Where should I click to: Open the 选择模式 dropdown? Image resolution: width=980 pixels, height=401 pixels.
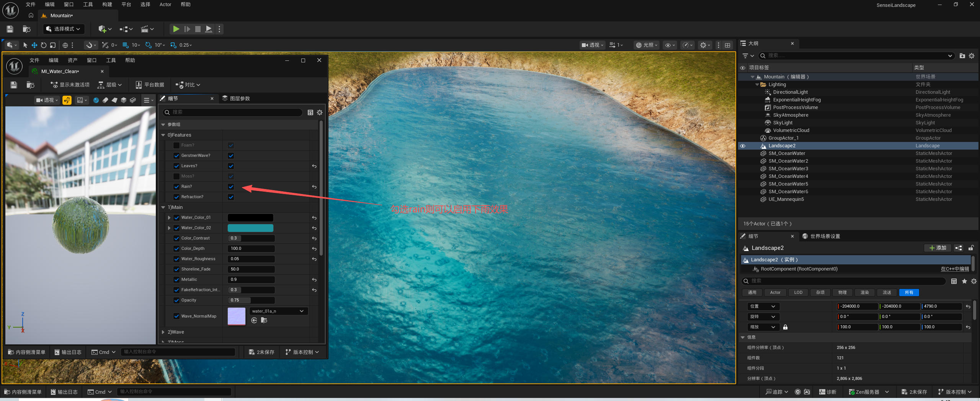[x=64, y=29]
